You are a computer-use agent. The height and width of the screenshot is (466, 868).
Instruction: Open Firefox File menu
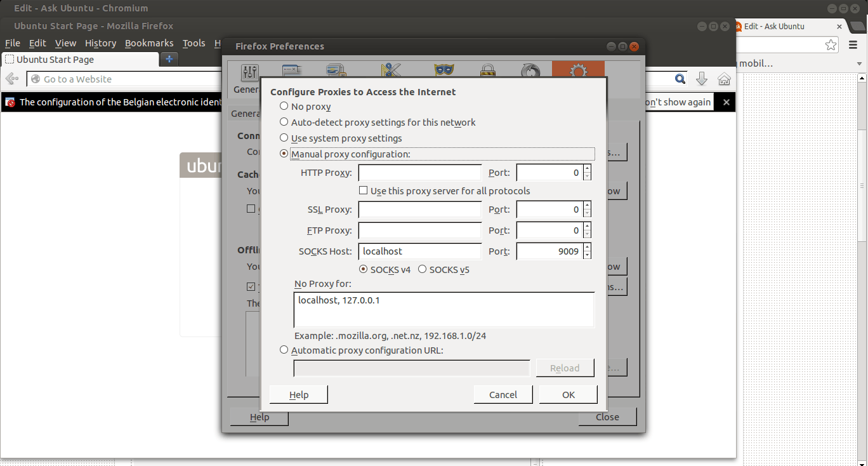(x=13, y=43)
